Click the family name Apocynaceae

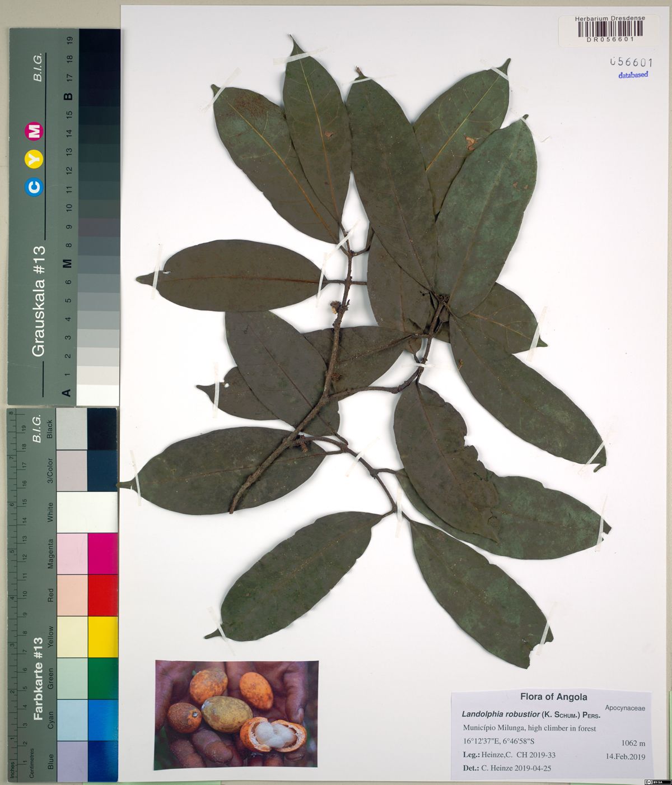tap(624, 708)
